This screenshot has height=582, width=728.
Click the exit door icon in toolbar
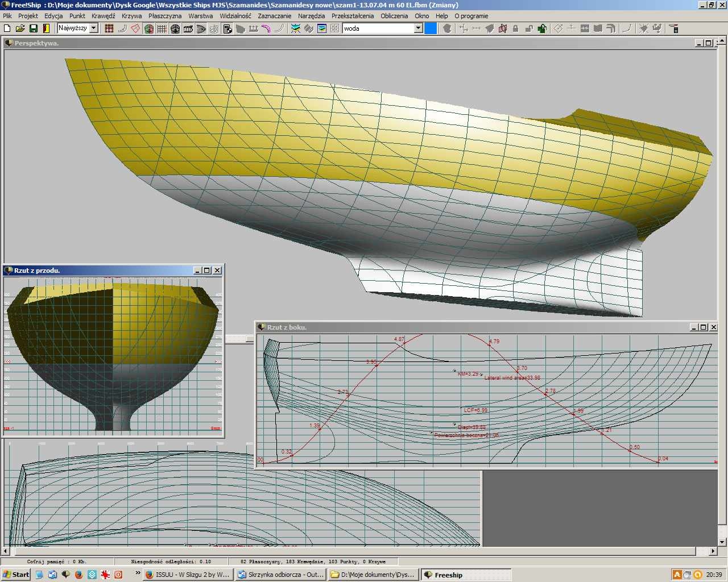(x=46, y=28)
